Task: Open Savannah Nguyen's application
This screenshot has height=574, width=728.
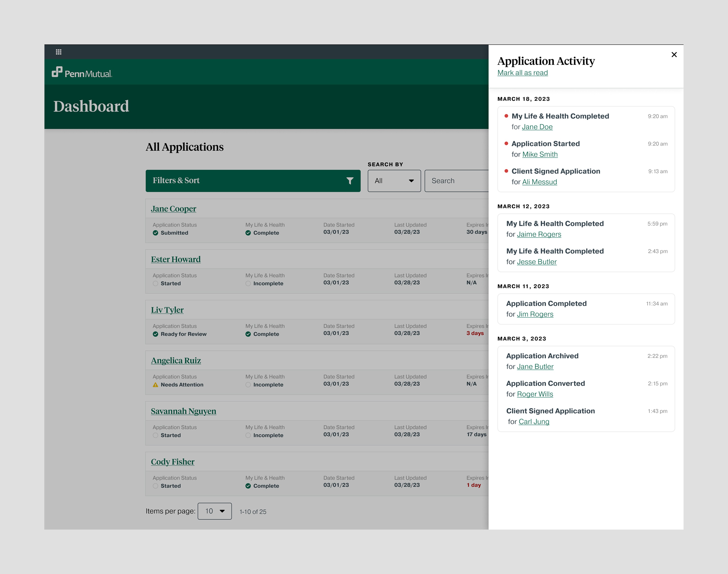Action: point(184,411)
